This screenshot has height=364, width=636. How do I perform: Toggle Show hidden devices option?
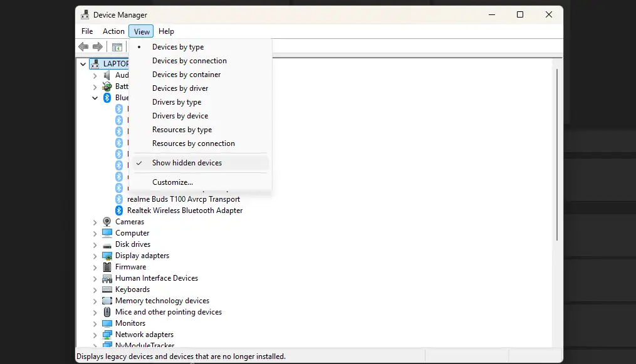pyautogui.click(x=187, y=162)
